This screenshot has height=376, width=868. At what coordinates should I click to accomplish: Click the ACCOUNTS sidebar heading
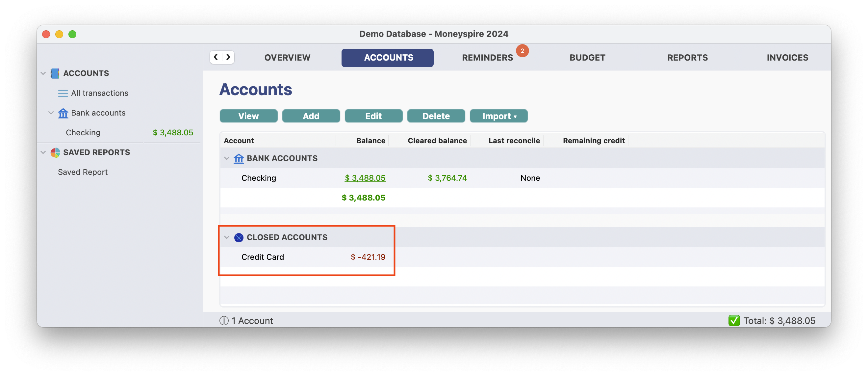pos(86,73)
